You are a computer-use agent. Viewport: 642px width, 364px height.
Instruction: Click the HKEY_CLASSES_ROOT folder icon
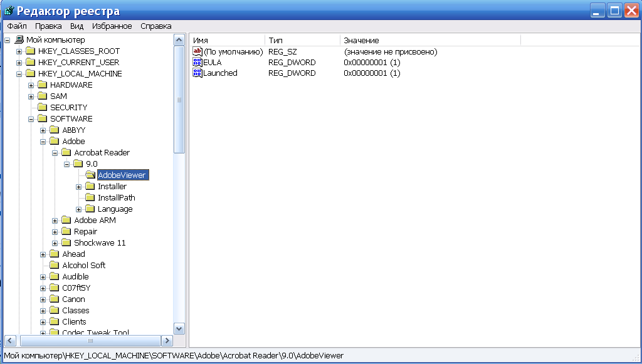click(31, 51)
